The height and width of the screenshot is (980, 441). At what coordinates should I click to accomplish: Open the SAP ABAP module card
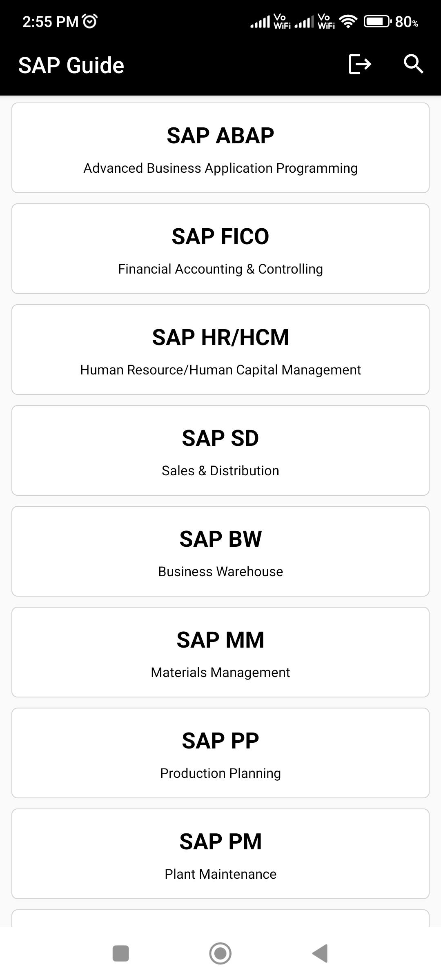(x=220, y=148)
